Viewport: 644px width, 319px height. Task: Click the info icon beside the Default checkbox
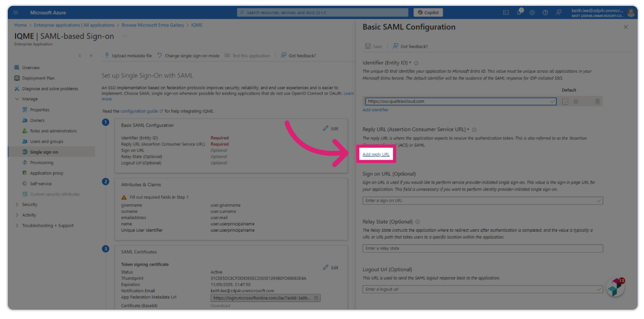coord(576,101)
